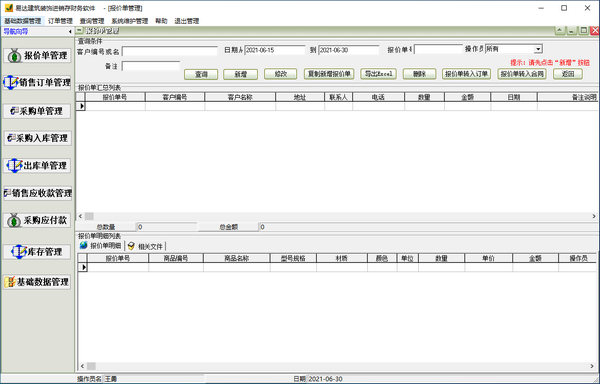Open the 订单管理 menu

tap(60, 21)
